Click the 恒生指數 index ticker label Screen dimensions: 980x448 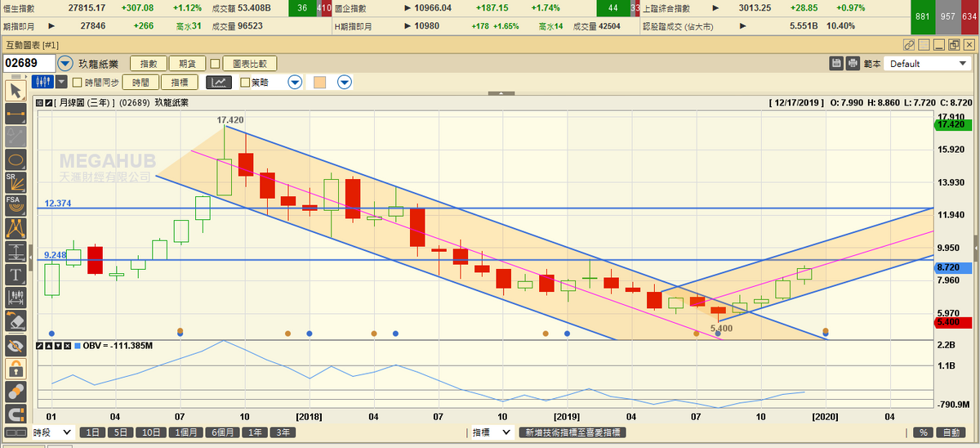pyautogui.click(x=20, y=7)
